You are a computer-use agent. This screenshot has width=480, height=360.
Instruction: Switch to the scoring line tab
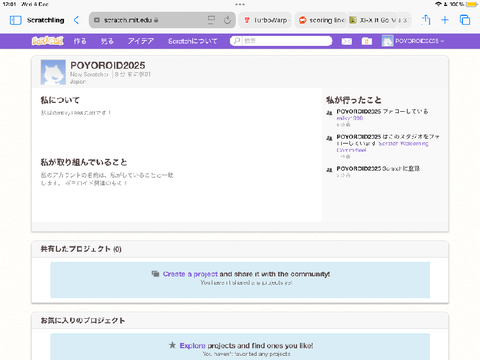point(321,20)
